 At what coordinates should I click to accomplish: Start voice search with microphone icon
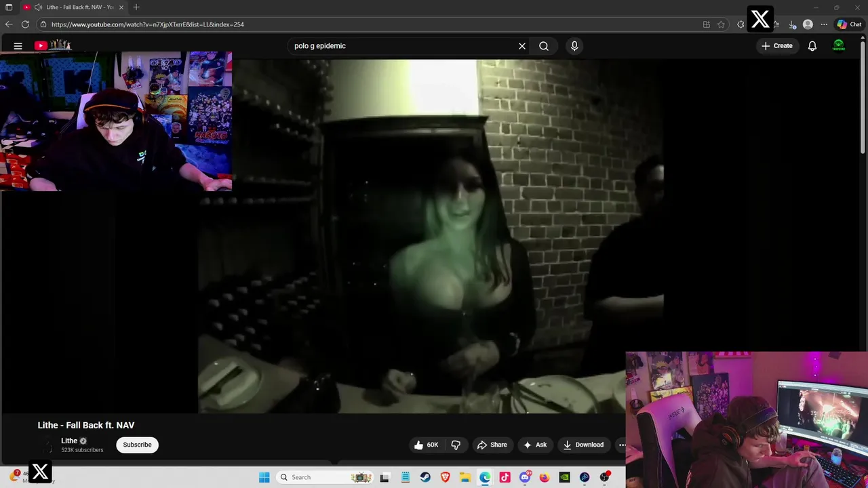coord(574,46)
